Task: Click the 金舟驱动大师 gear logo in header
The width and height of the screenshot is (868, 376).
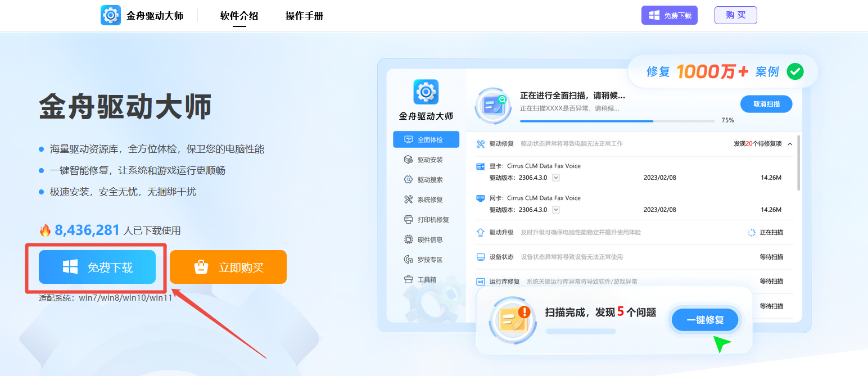Action: tap(111, 15)
